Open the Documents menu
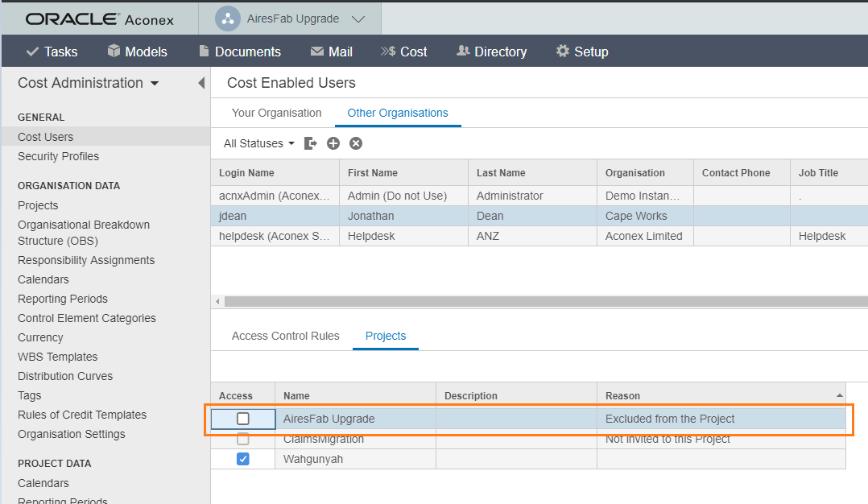The image size is (868, 504). pyautogui.click(x=240, y=52)
